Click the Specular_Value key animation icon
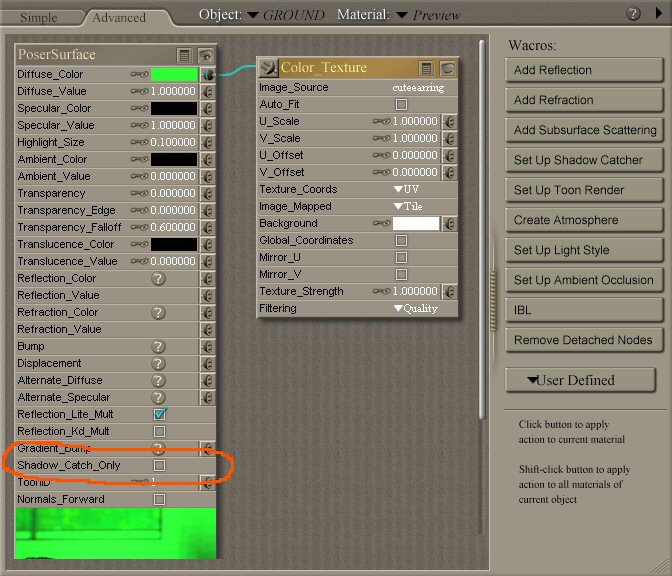672x576 pixels. coord(139,125)
